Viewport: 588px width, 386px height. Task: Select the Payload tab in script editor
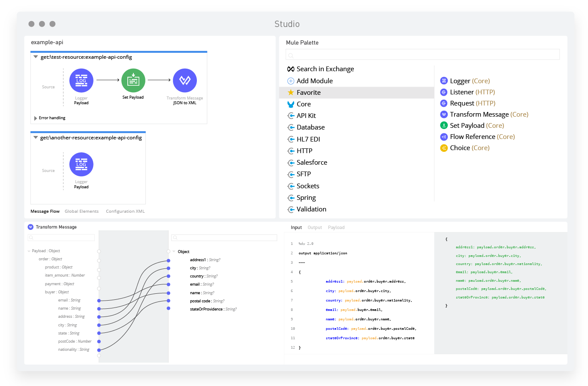click(x=336, y=228)
